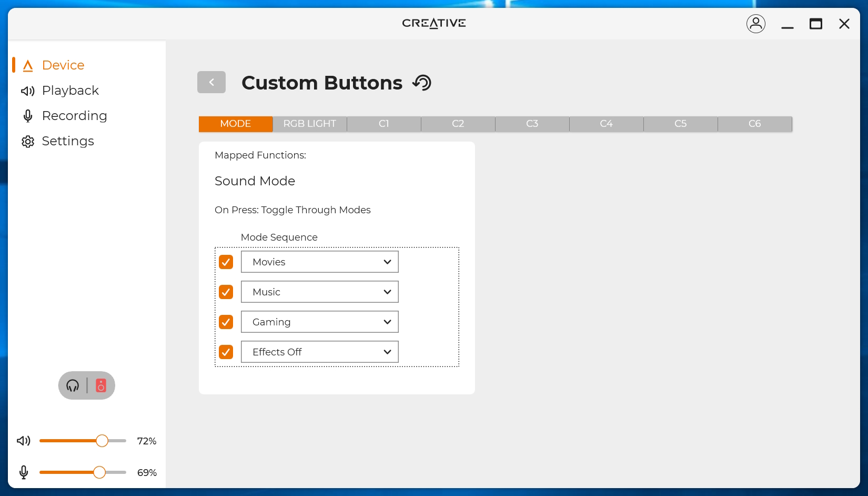The width and height of the screenshot is (868, 496).
Task: Expand the Movies mode dropdown
Action: [x=319, y=262]
